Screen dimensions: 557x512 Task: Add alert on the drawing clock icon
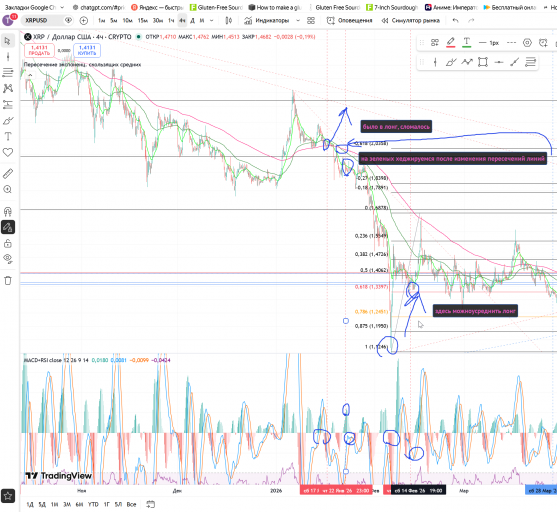click(x=543, y=43)
